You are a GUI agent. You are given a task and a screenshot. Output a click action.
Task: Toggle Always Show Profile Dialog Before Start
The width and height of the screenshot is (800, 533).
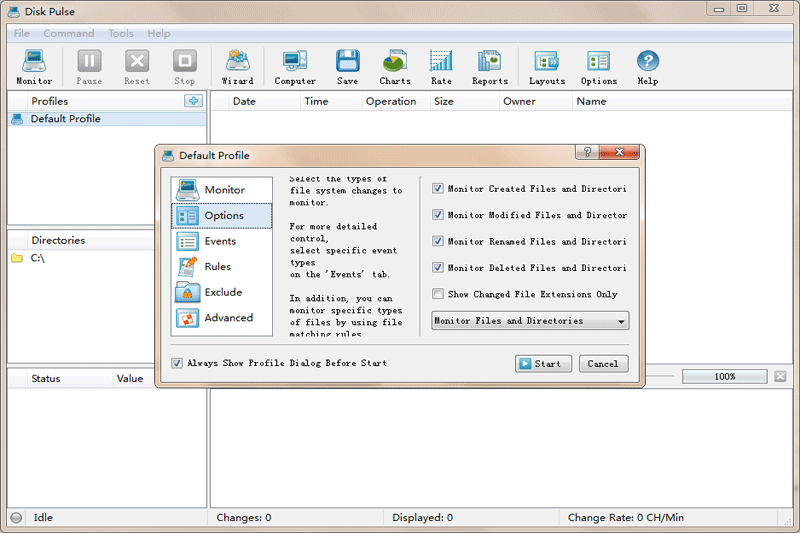pyautogui.click(x=178, y=363)
